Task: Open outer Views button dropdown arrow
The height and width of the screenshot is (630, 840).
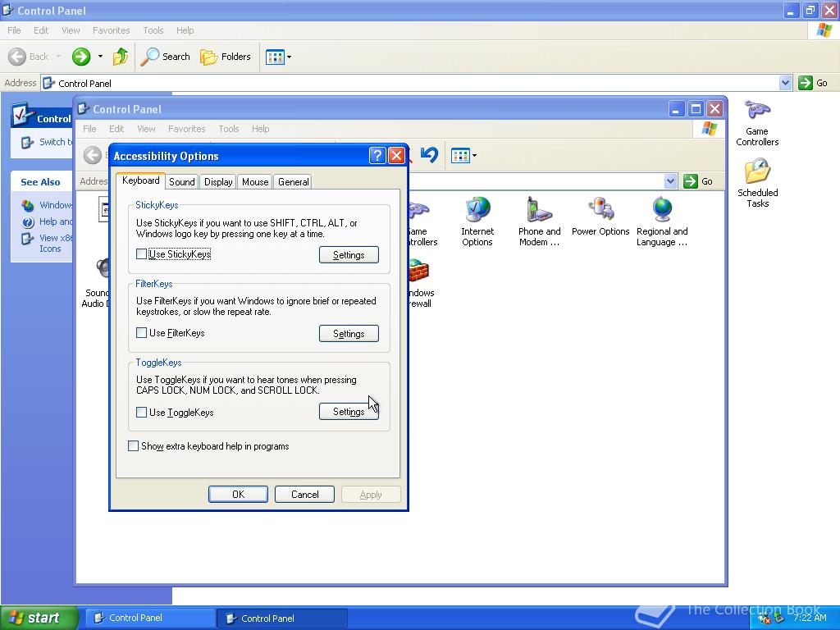Action: [290, 57]
